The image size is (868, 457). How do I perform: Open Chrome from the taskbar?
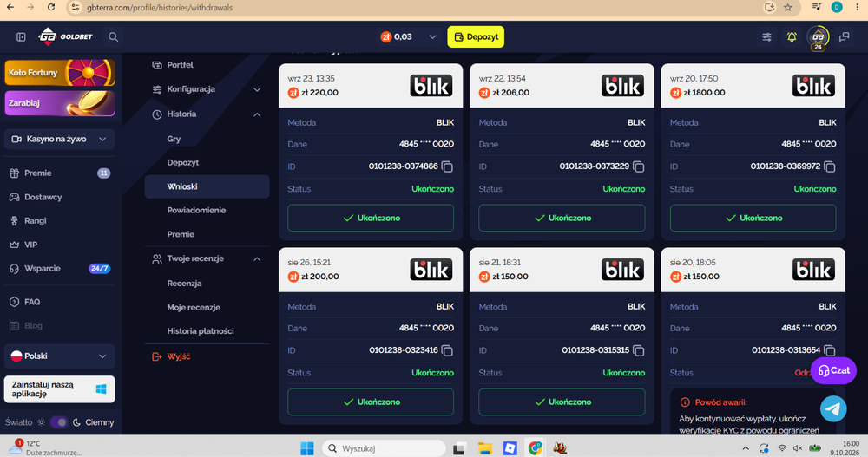(535, 448)
